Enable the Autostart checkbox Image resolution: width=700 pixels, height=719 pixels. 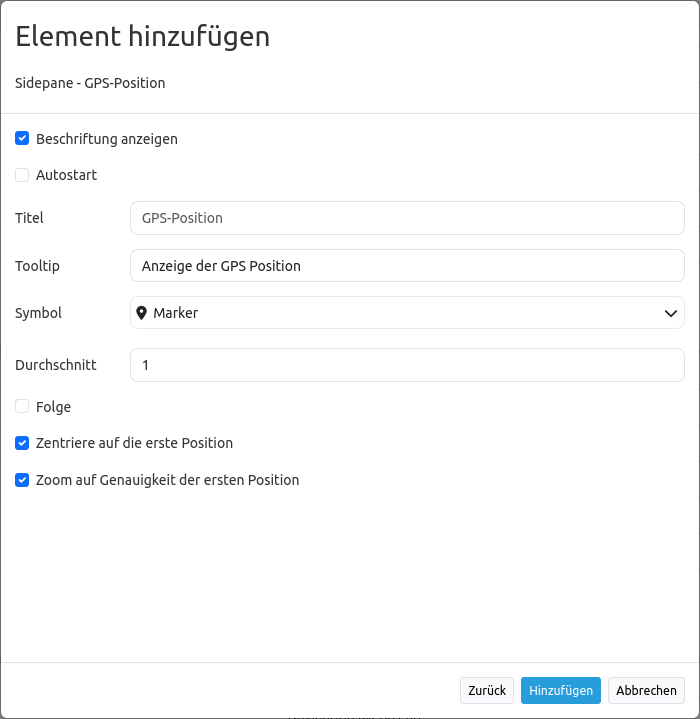coord(22,175)
